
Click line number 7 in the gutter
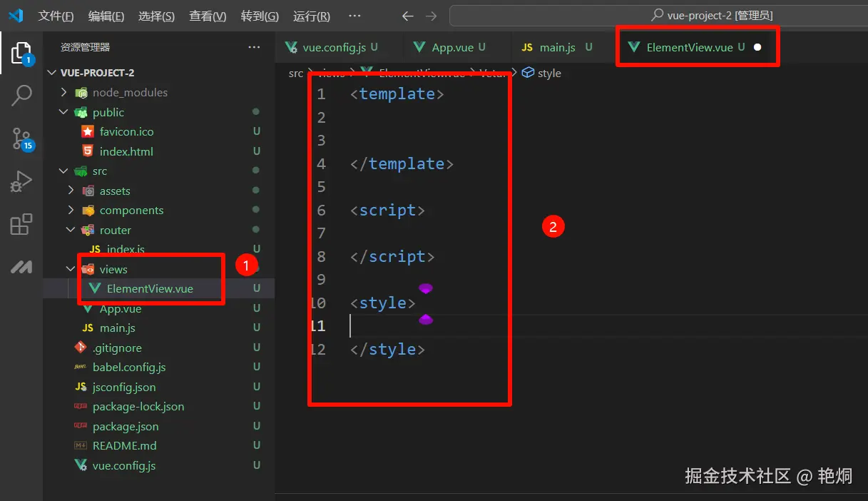(x=321, y=233)
